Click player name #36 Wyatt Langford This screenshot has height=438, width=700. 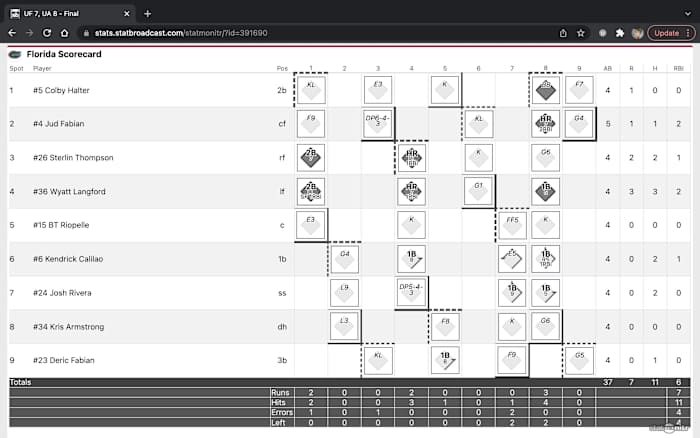click(x=69, y=192)
